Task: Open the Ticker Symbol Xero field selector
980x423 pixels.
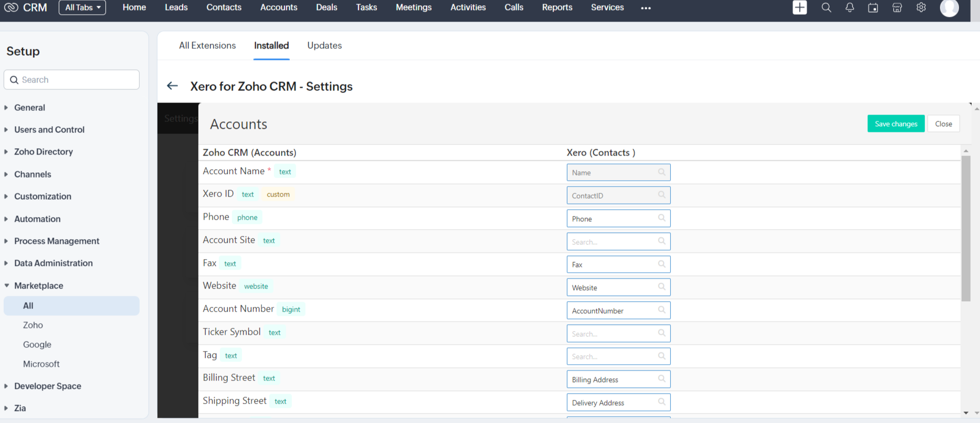Action: (x=618, y=334)
